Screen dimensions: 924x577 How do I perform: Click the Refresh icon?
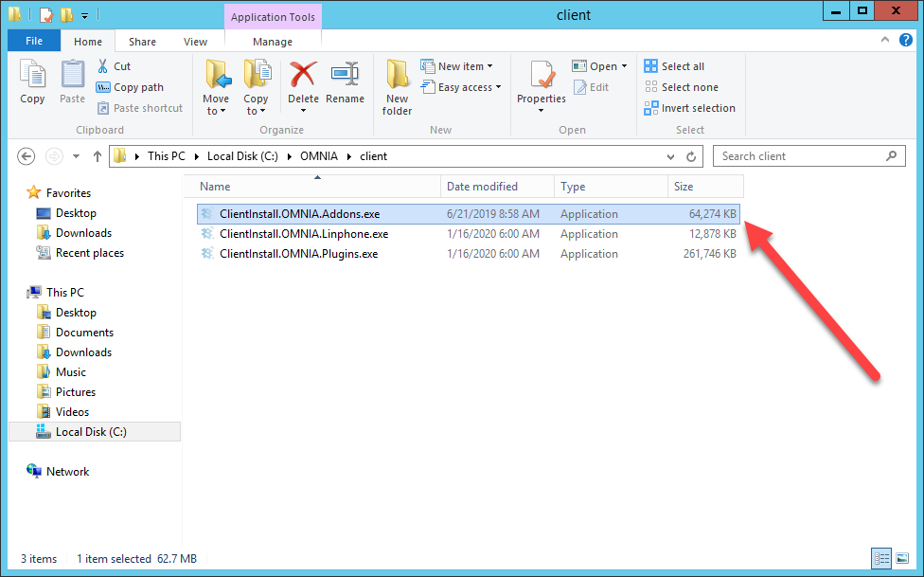[691, 157]
